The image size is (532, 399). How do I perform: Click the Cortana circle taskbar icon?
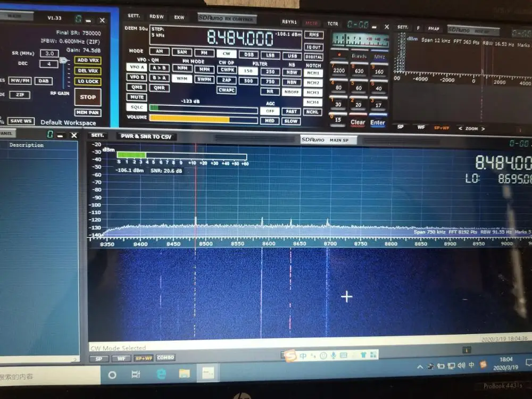(112, 375)
